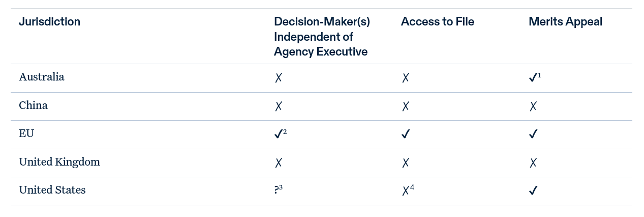
Task: Click Australia's Decision-Maker column X mark
Action: coord(278,78)
